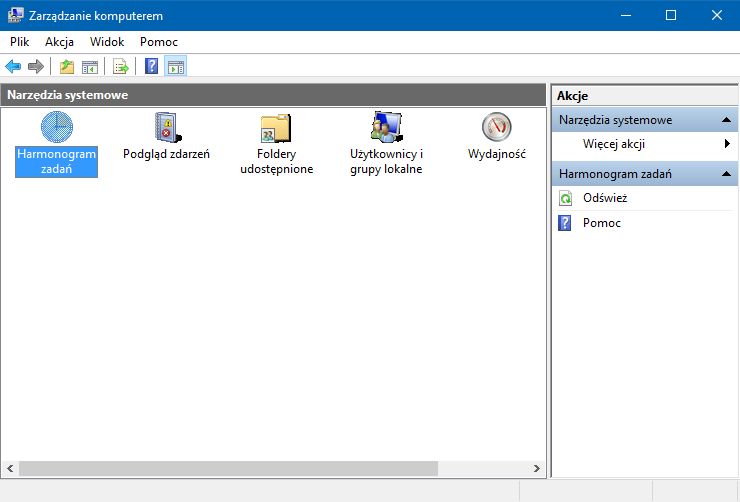Click the Back arrow in toolbar
The height and width of the screenshot is (502, 740).
pyautogui.click(x=13, y=67)
